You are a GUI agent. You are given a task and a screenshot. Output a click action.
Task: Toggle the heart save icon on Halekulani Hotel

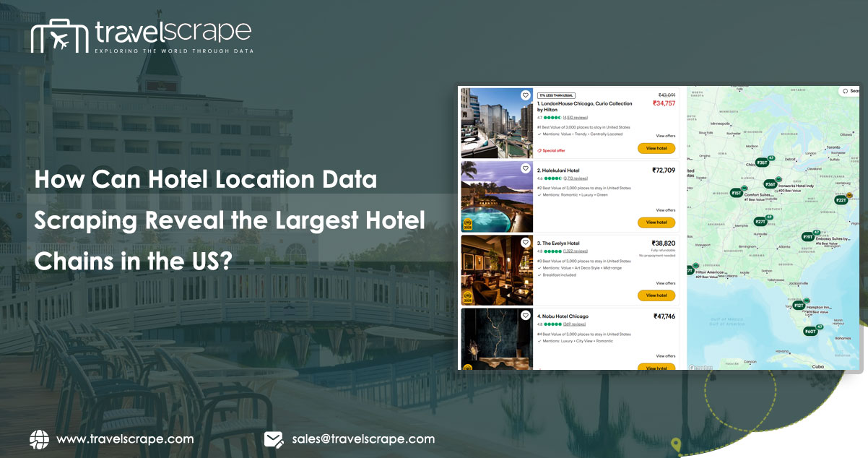(526, 167)
